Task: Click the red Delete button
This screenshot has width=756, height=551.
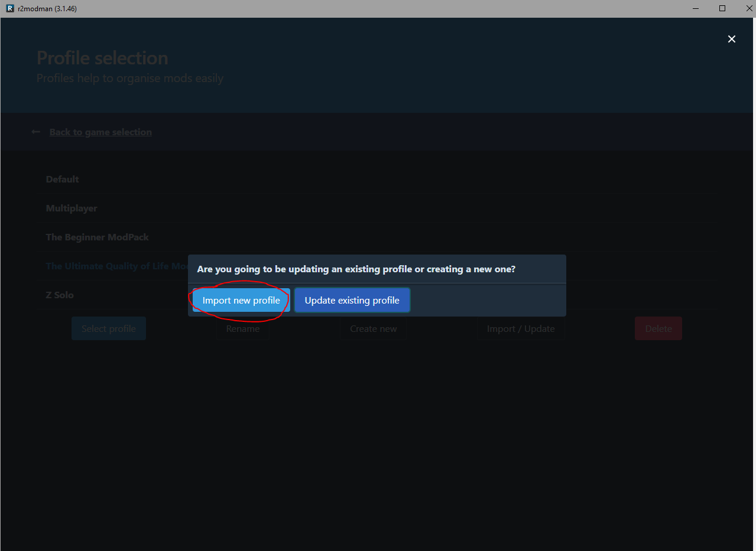Action: click(658, 328)
